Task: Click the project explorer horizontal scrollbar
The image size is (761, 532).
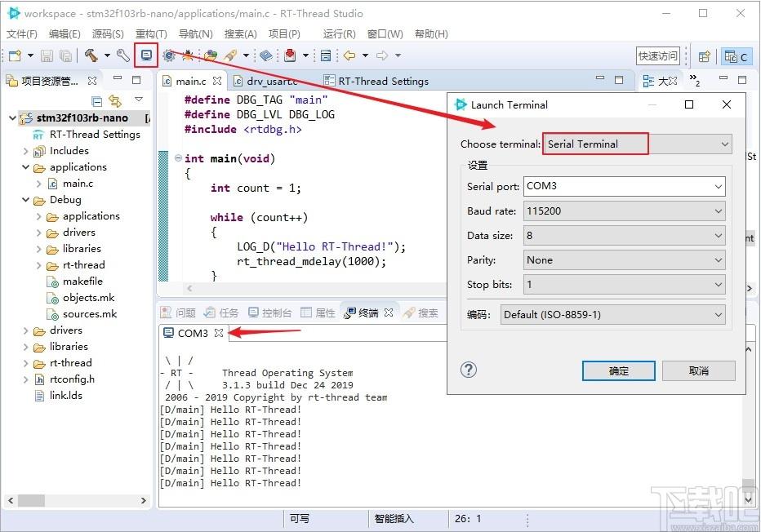Action: coord(78,500)
